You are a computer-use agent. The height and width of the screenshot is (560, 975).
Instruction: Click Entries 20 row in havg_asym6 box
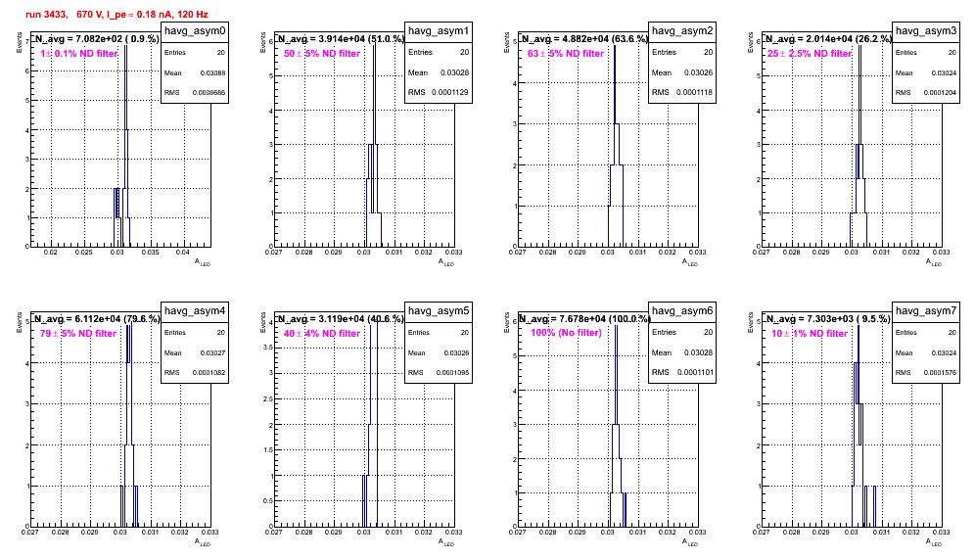[x=682, y=332]
